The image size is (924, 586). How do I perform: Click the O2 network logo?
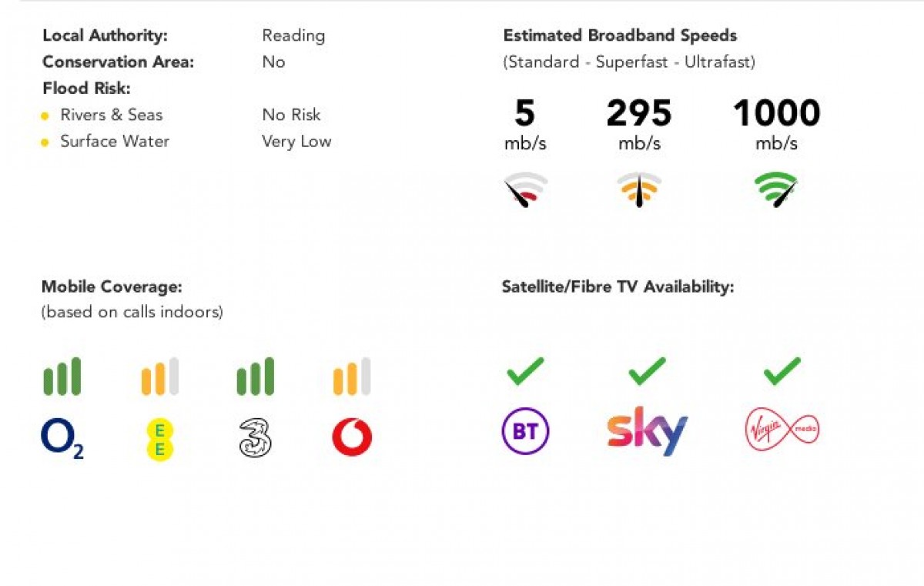click(x=62, y=439)
